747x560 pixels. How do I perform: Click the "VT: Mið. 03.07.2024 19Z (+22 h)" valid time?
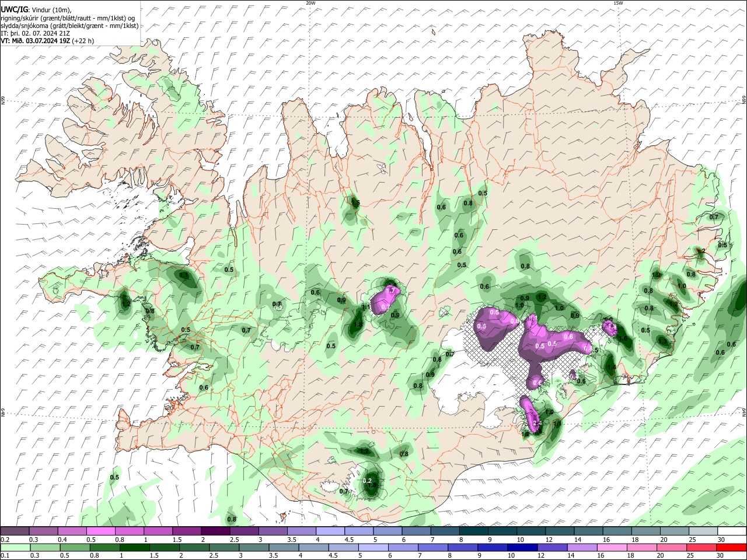point(47,41)
